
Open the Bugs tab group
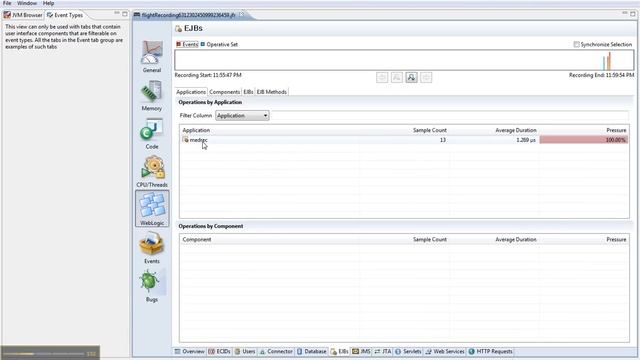point(152,286)
